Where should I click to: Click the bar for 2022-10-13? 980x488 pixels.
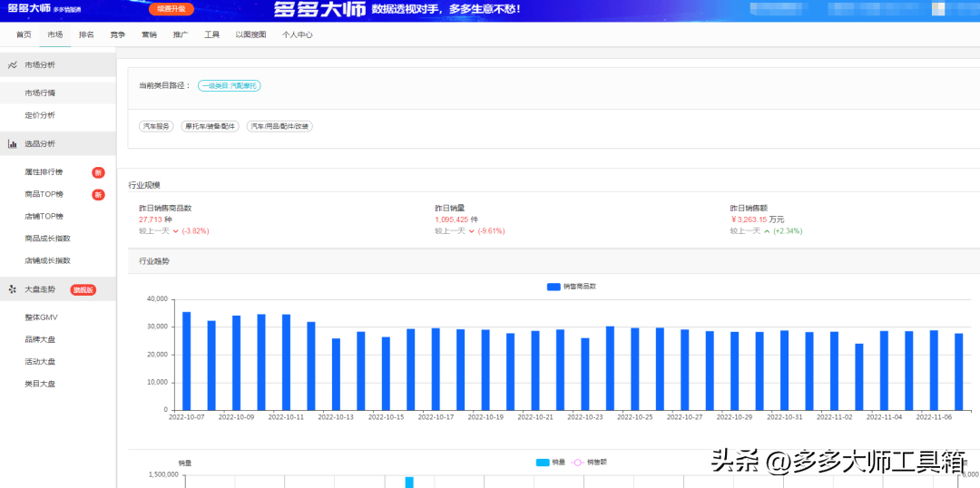pos(336,375)
